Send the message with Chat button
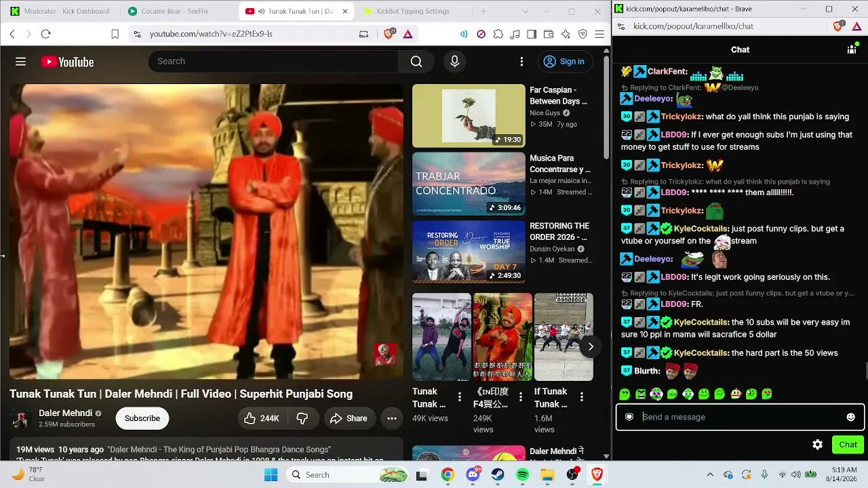Screen dimensions: 868x488 (848, 445)
